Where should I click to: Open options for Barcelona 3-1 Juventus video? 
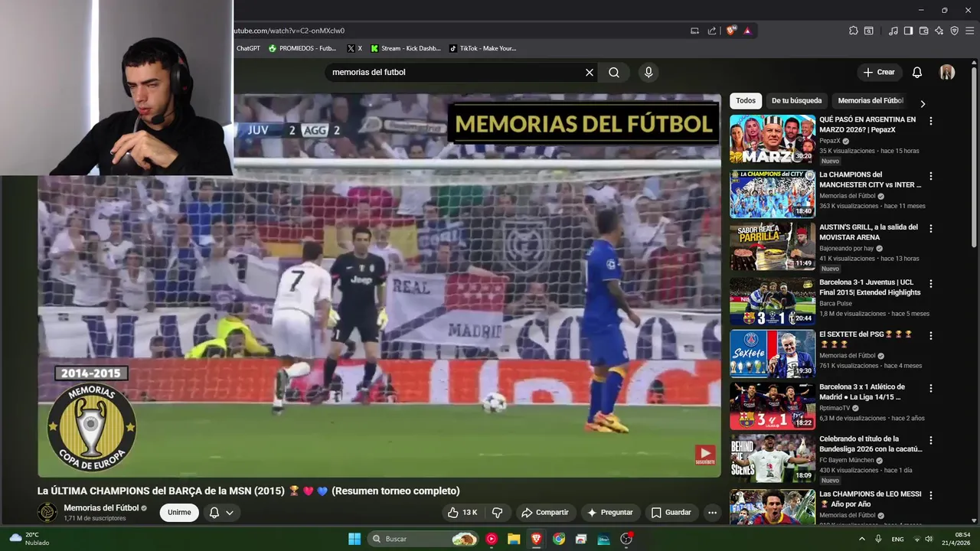point(931,282)
